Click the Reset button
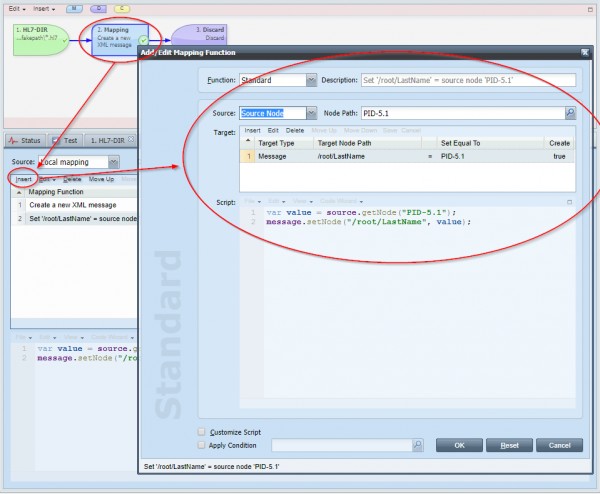600x494 pixels. 509,445
